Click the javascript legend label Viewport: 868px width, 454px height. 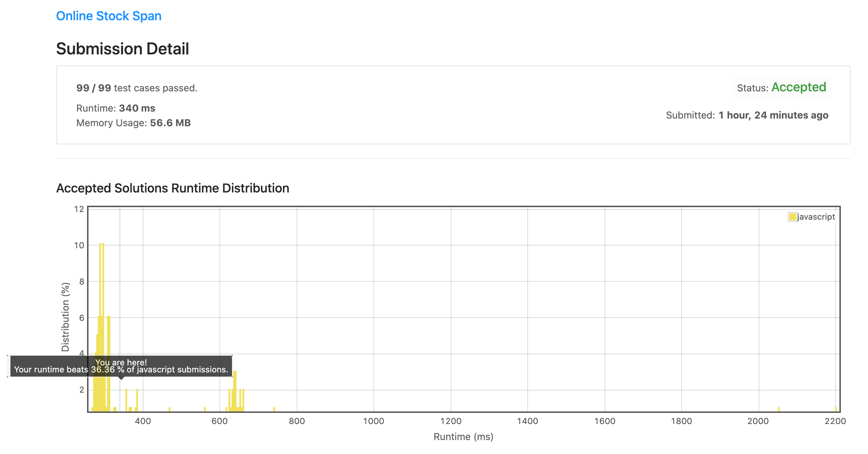[816, 217]
